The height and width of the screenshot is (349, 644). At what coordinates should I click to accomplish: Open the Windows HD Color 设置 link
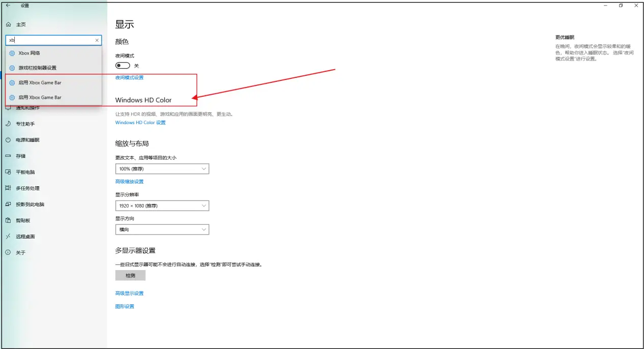(140, 123)
